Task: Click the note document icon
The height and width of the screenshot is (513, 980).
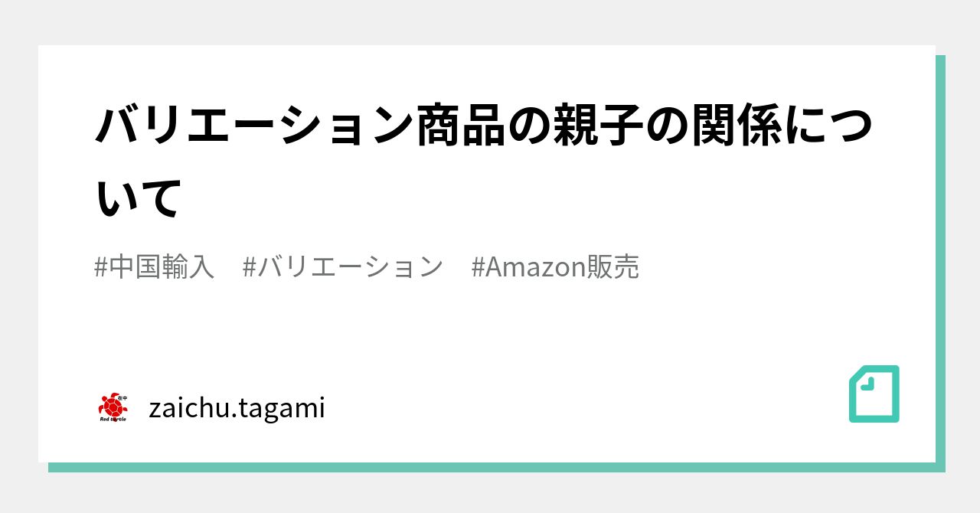Action: click(x=874, y=394)
